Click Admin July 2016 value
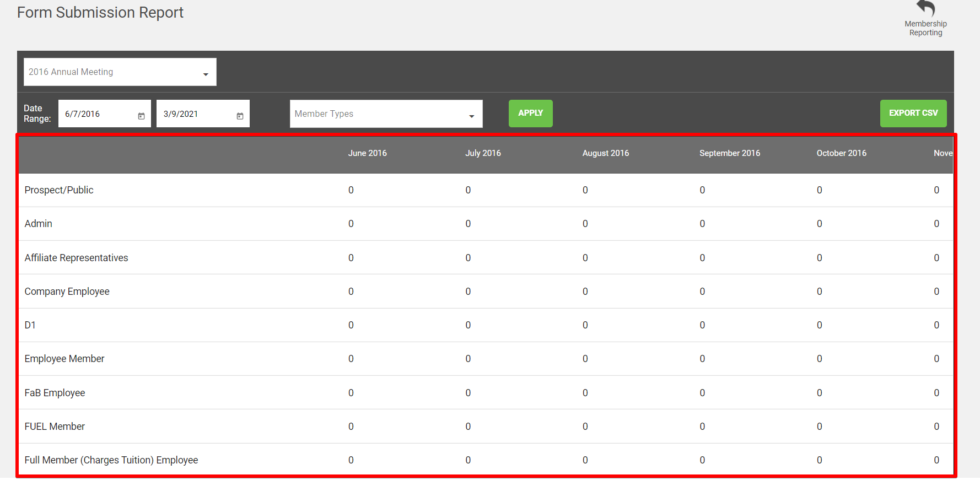980x480 pixels. click(x=468, y=224)
